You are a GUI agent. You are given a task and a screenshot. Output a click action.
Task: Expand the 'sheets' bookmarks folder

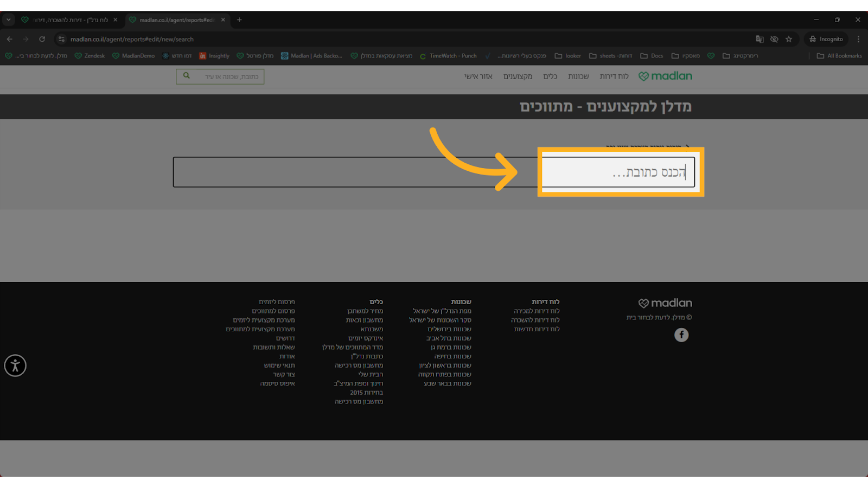[611, 56]
